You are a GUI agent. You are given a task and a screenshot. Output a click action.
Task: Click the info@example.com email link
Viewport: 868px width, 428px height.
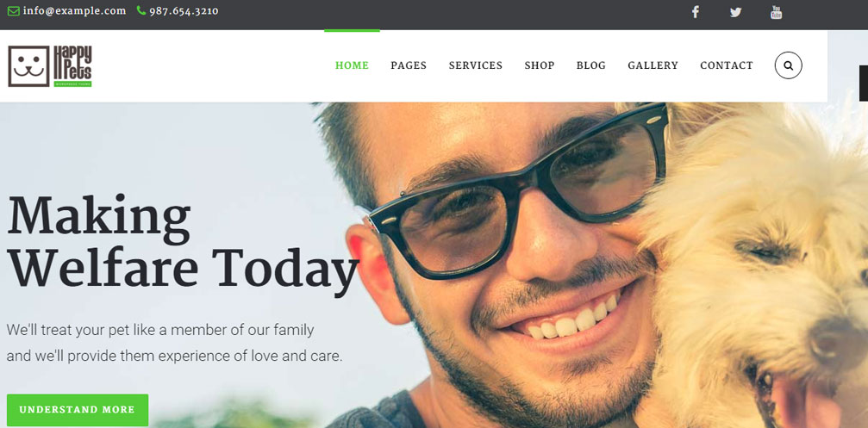click(x=75, y=11)
